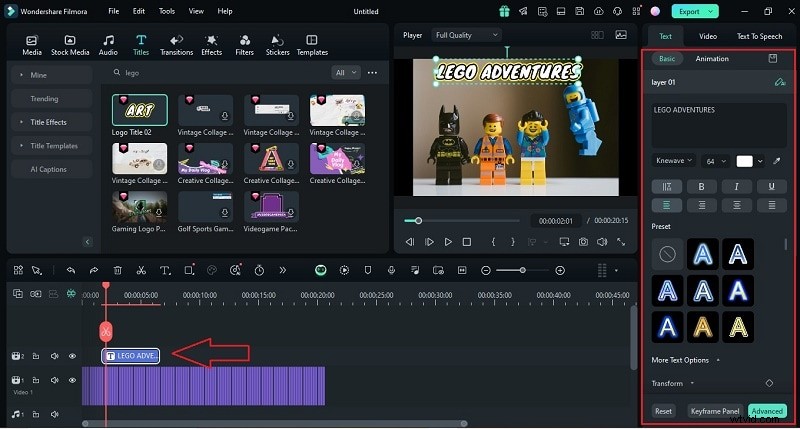The image size is (800, 429).
Task: Open the Tools menu
Action: [167, 11]
